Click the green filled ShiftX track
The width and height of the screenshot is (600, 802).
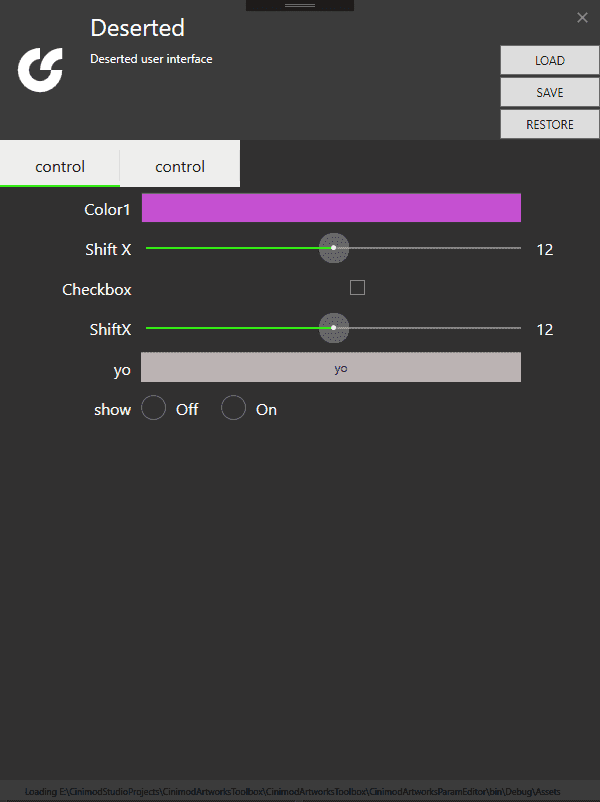coord(233,328)
